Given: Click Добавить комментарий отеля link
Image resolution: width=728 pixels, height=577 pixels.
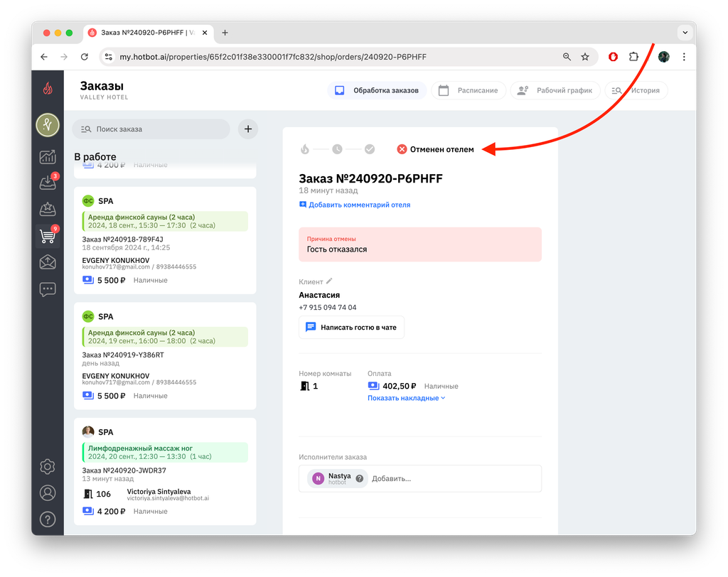Looking at the screenshot, I should tap(355, 205).
